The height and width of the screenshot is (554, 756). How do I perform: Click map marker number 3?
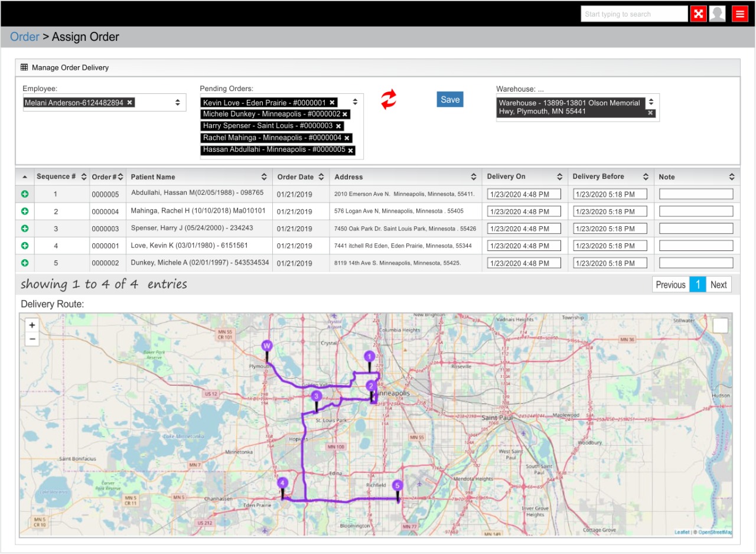(317, 400)
